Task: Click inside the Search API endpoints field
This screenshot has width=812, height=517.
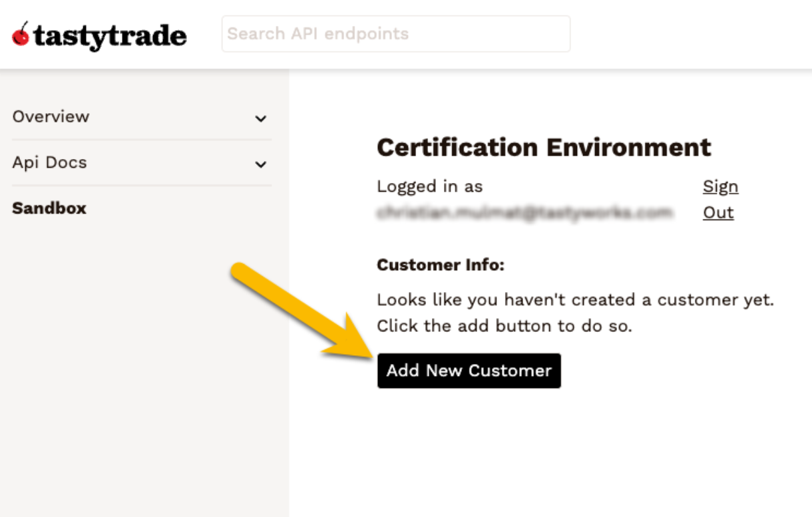Action: [x=395, y=33]
